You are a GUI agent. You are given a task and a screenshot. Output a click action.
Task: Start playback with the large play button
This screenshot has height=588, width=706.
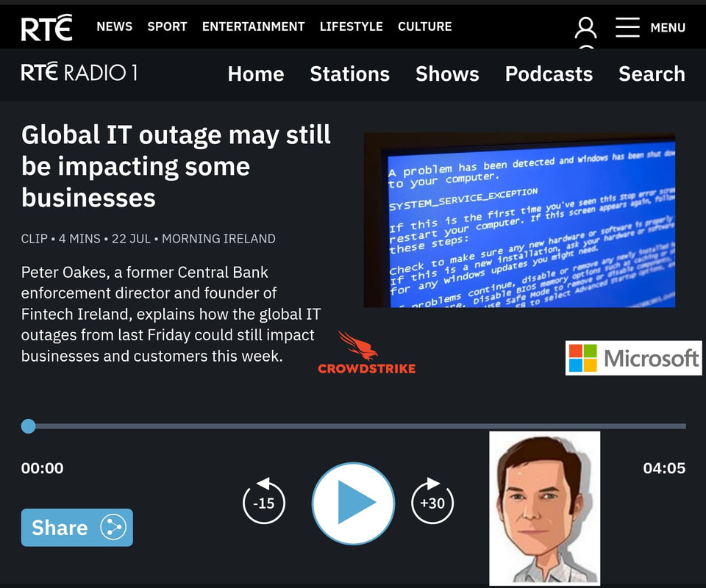pyautogui.click(x=354, y=503)
